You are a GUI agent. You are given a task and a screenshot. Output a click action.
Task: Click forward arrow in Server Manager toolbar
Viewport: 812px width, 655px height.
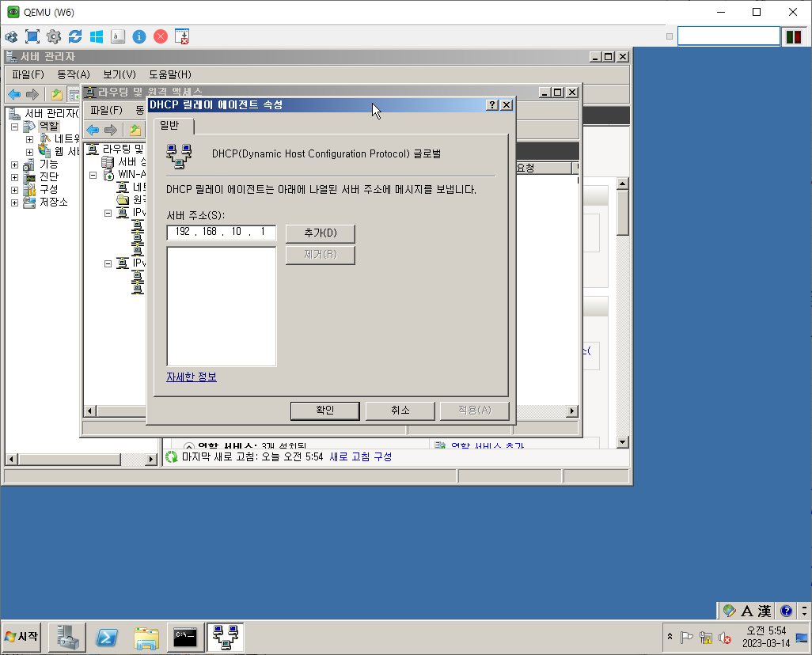click(x=32, y=94)
